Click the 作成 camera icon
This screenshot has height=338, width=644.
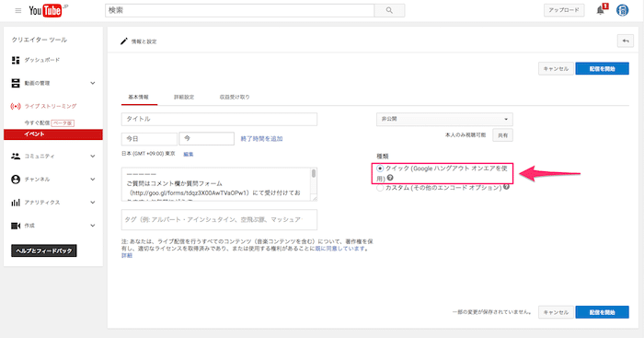tap(16, 226)
